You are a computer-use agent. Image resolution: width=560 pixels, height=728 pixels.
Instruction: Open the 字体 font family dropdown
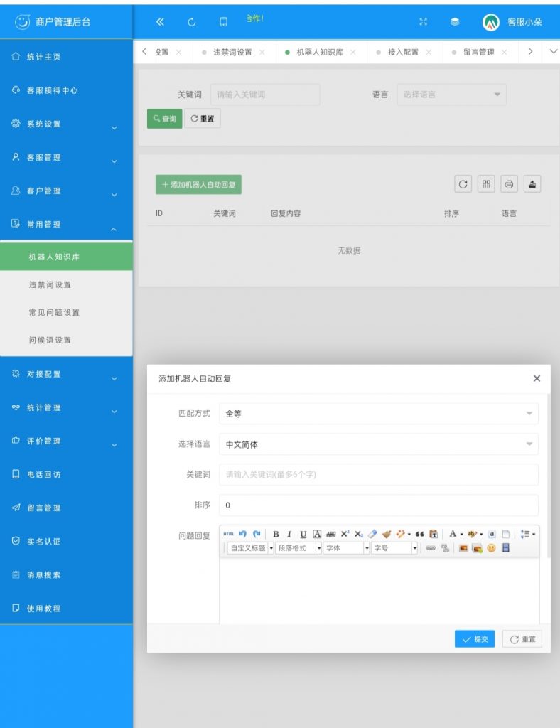pyautogui.click(x=346, y=548)
